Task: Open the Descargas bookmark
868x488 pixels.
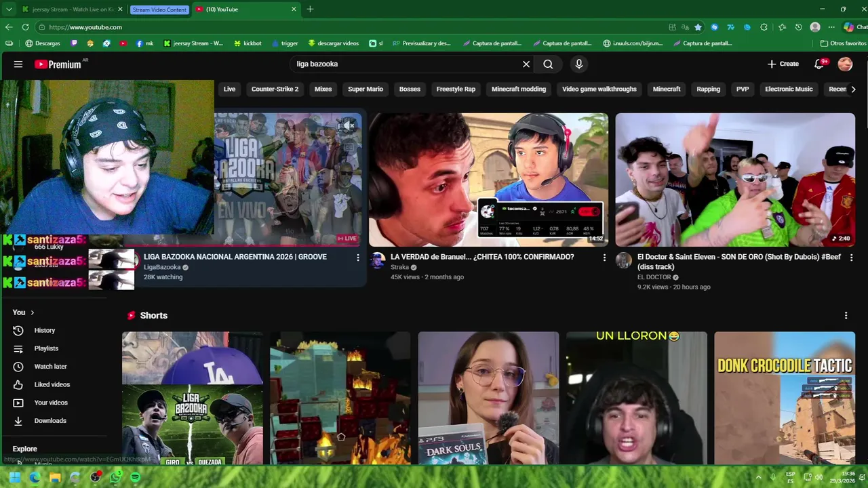Action: coord(43,43)
